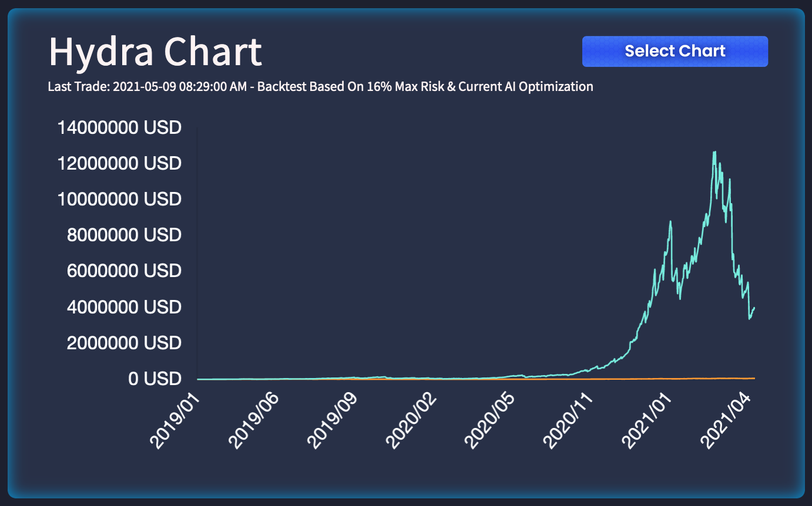Open the Select Chart button

pyautogui.click(x=675, y=51)
